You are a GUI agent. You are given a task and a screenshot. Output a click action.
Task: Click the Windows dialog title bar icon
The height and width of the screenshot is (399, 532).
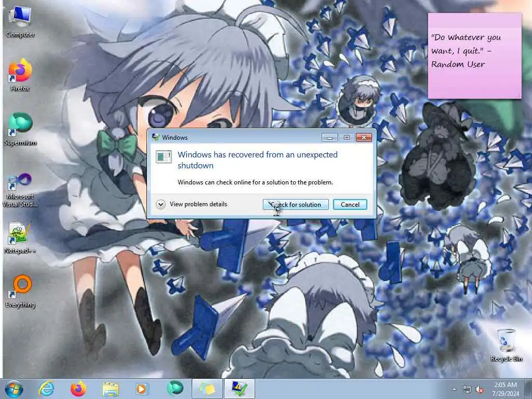(x=156, y=137)
